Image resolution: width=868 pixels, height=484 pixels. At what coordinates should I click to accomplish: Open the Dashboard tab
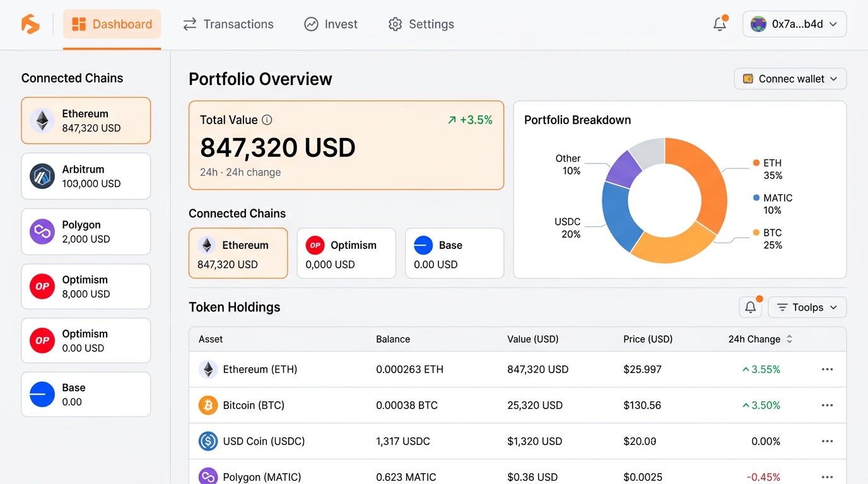pos(112,24)
